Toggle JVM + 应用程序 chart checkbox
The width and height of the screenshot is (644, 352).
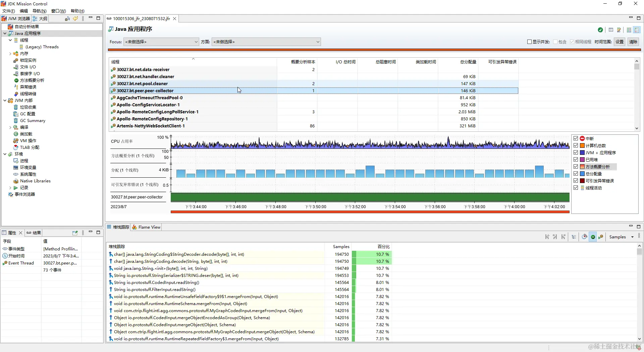[576, 153]
